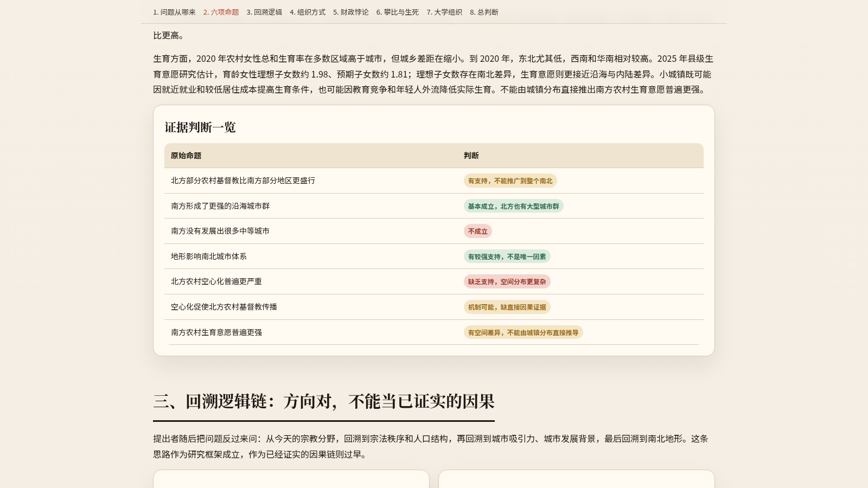Screen dimensions: 868x488
Task: Open 6. 攀比与生死 in navigation
Action: point(398,12)
